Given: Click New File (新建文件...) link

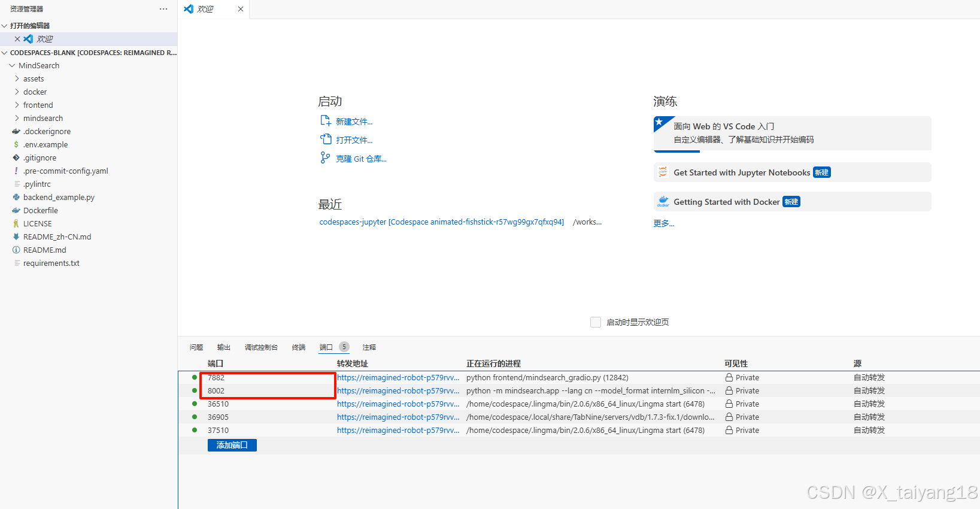Looking at the screenshot, I should (354, 122).
